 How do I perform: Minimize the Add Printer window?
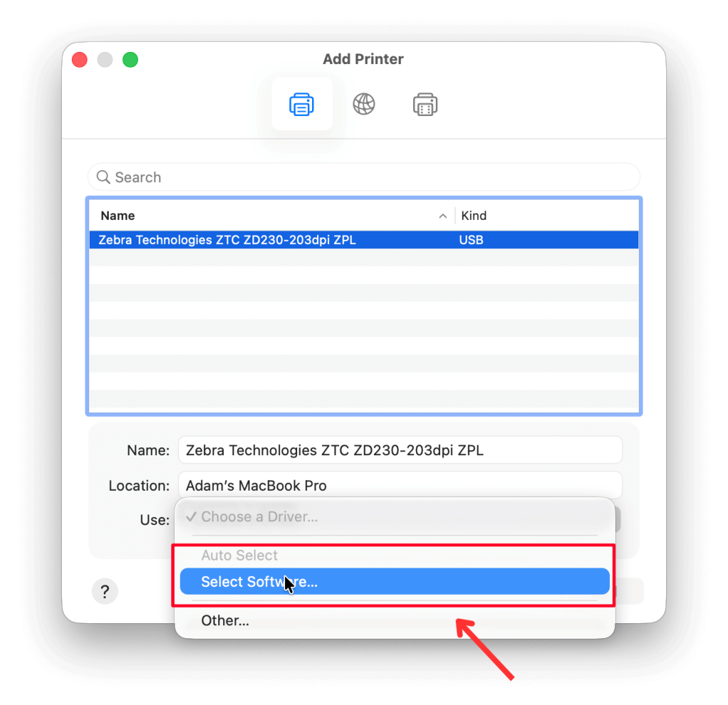(x=105, y=60)
